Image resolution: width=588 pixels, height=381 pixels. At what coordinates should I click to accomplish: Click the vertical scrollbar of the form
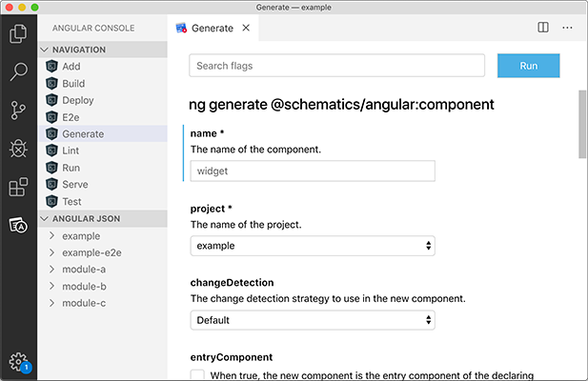pyautogui.click(x=582, y=124)
